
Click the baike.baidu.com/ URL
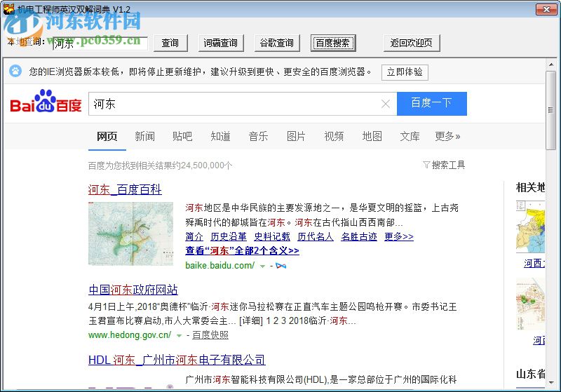tap(220, 265)
